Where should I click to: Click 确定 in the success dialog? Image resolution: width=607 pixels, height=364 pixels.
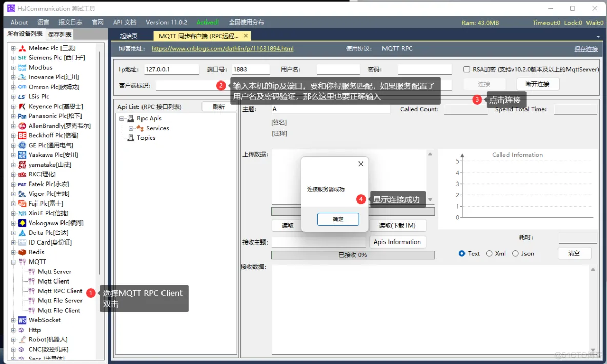point(338,219)
